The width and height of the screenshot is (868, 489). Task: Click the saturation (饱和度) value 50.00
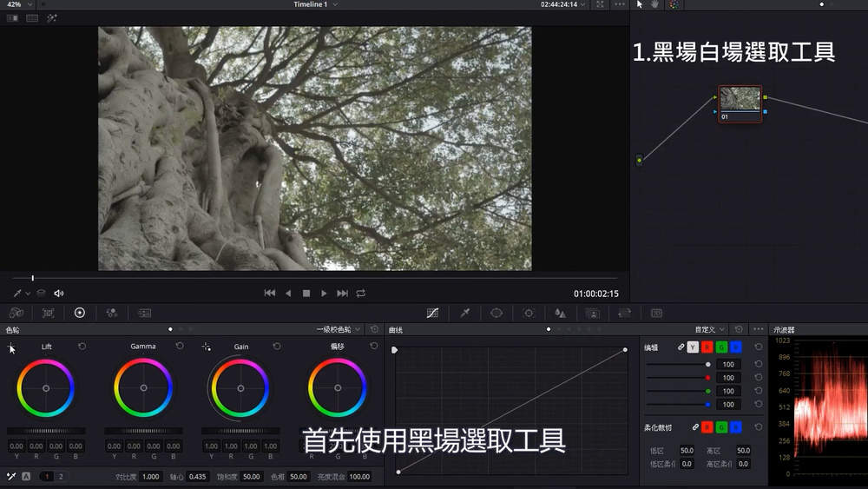(x=252, y=476)
